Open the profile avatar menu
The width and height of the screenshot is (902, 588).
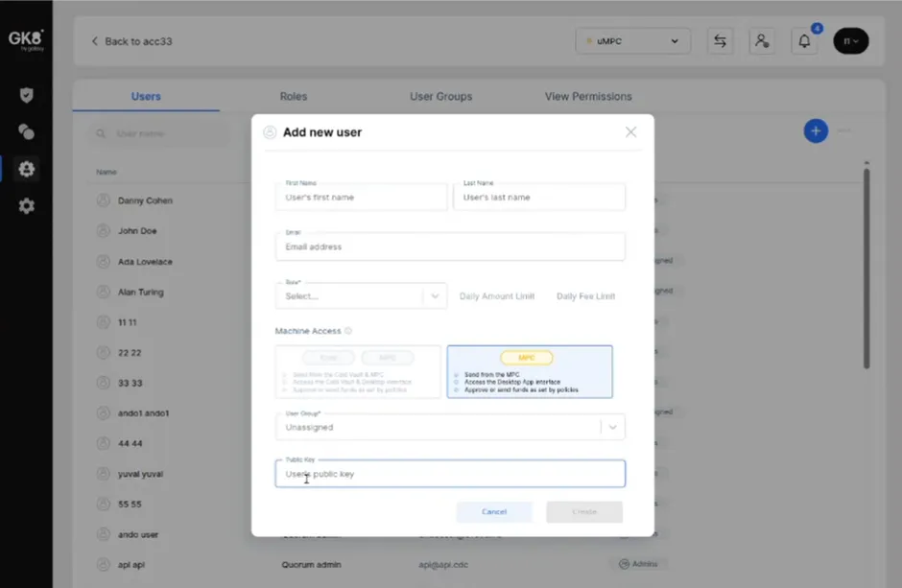[x=851, y=41]
